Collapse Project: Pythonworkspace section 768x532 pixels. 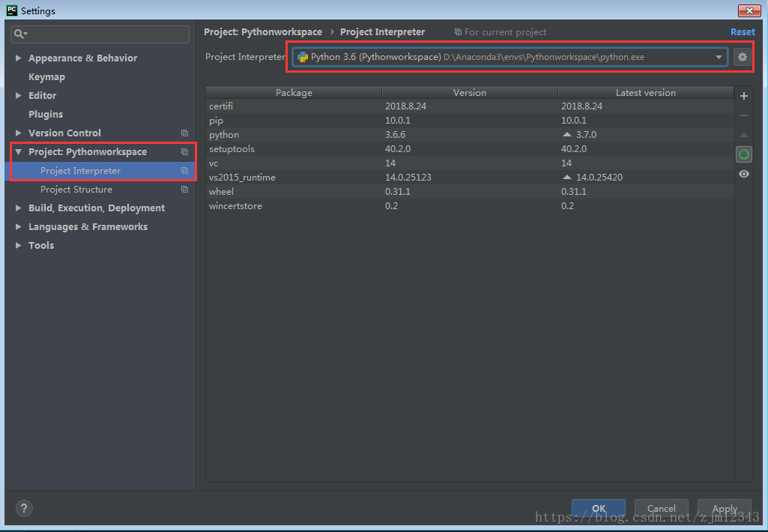[18, 152]
